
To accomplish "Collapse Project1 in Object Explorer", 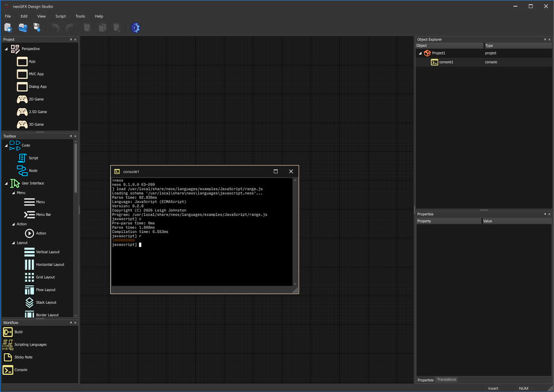I will coord(420,54).
